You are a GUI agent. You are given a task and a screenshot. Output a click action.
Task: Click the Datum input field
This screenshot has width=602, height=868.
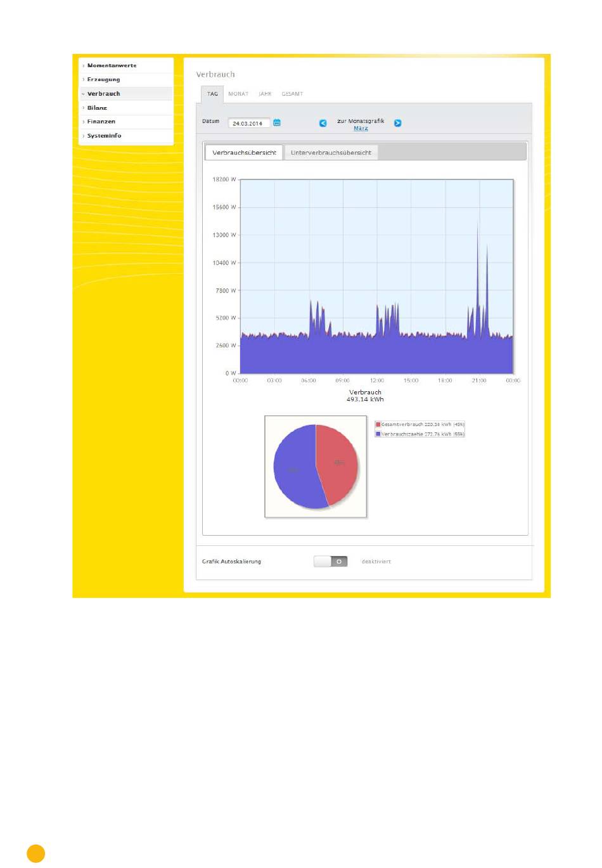pos(248,124)
